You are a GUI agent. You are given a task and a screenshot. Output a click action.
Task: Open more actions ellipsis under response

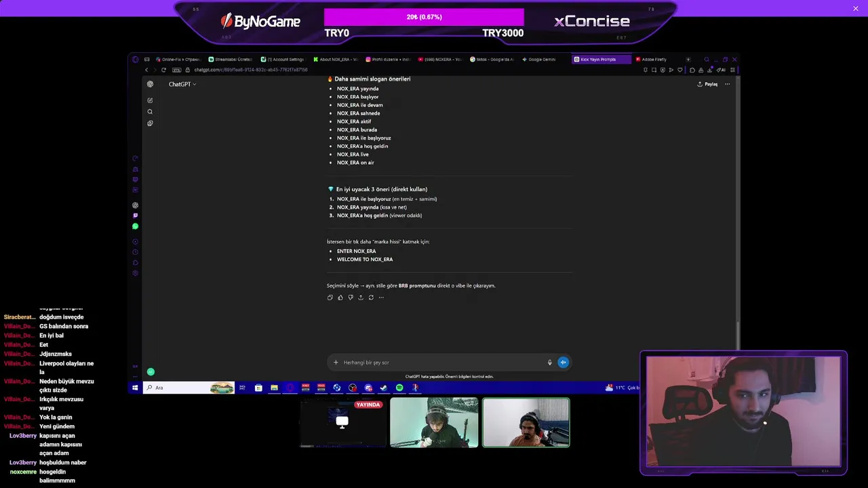click(381, 298)
